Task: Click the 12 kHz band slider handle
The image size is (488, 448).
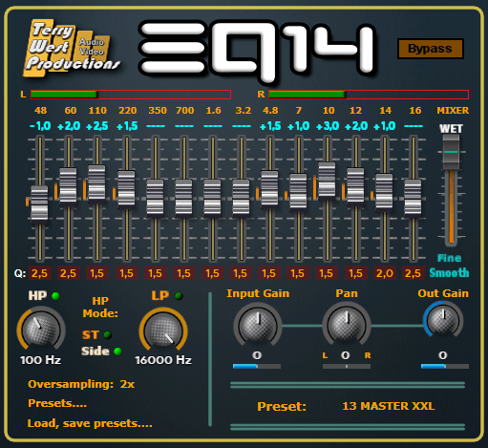Action: pyautogui.click(x=355, y=187)
